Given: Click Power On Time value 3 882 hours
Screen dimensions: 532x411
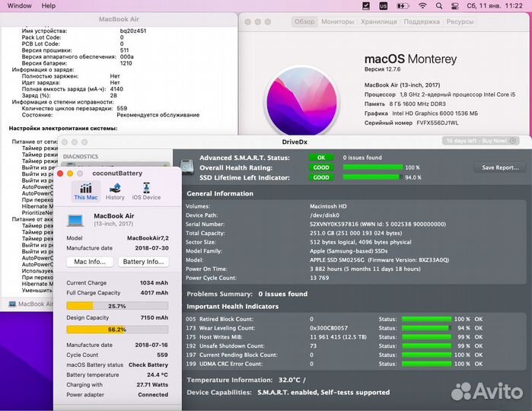Looking at the screenshot, I should tap(365, 269).
